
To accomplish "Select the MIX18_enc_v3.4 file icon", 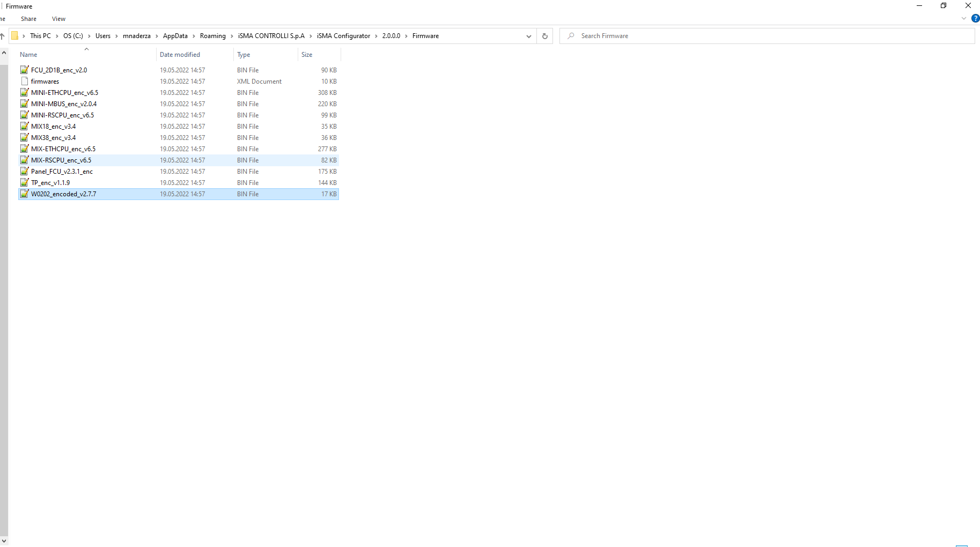I will pyautogui.click(x=24, y=126).
